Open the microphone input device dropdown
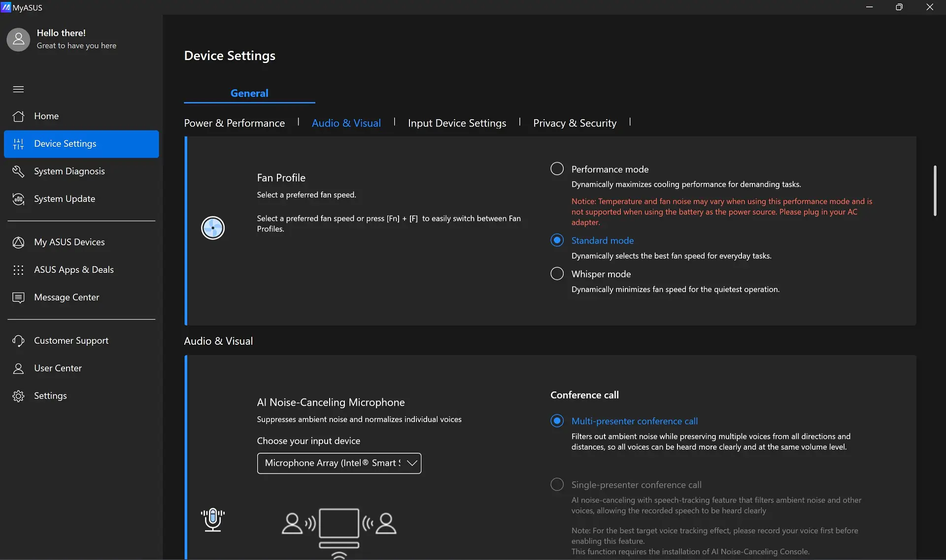This screenshot has height=560, width=946. point(339,463)
